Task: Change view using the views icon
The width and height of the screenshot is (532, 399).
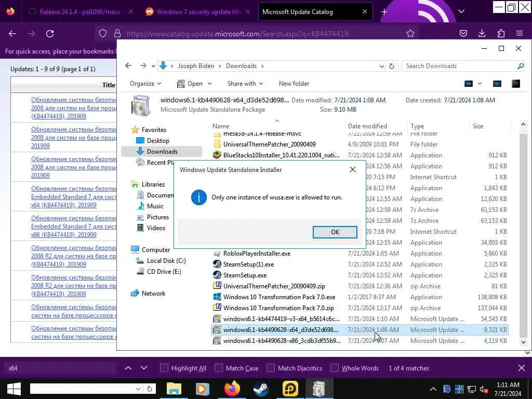Action: tap(469, 84)
